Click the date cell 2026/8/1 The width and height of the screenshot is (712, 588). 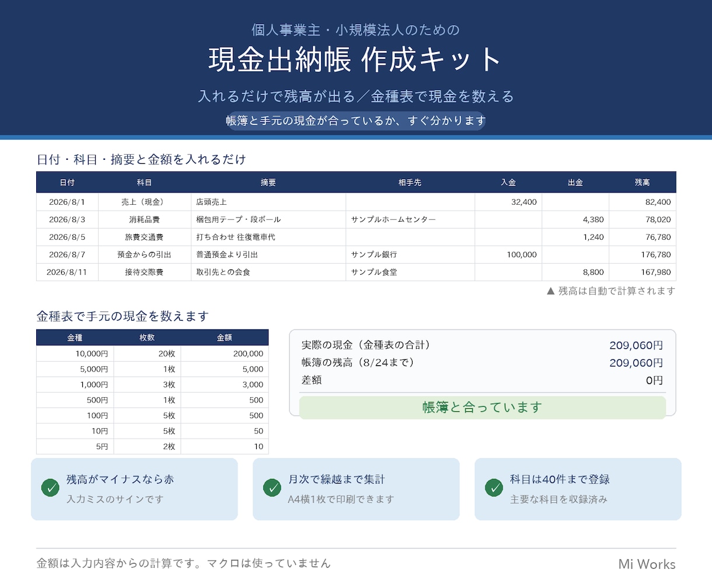coord(67,202)
